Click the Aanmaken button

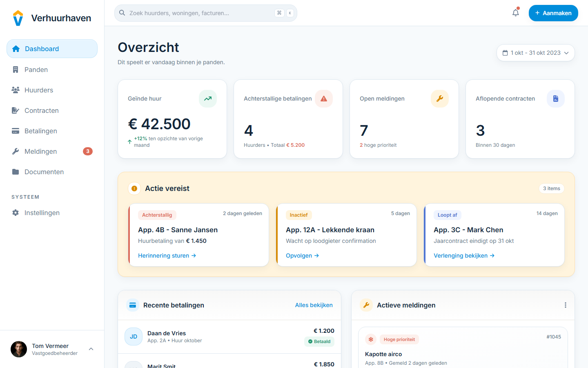pos(553,13)
